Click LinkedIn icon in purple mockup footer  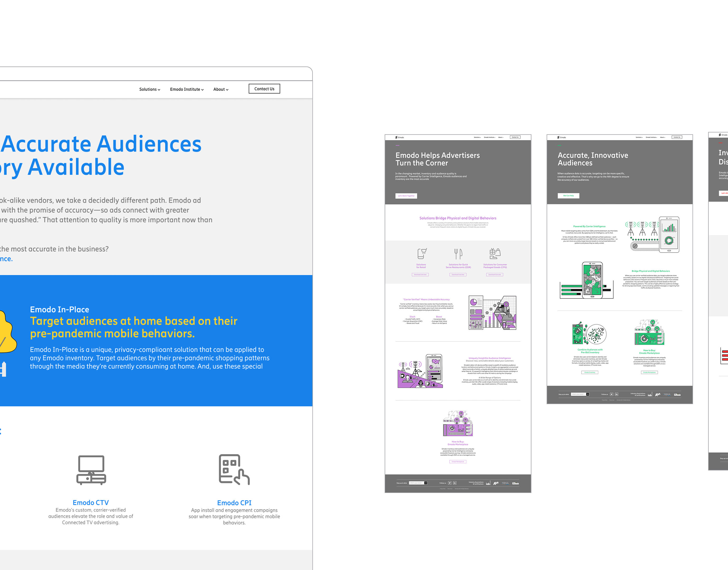455,483
